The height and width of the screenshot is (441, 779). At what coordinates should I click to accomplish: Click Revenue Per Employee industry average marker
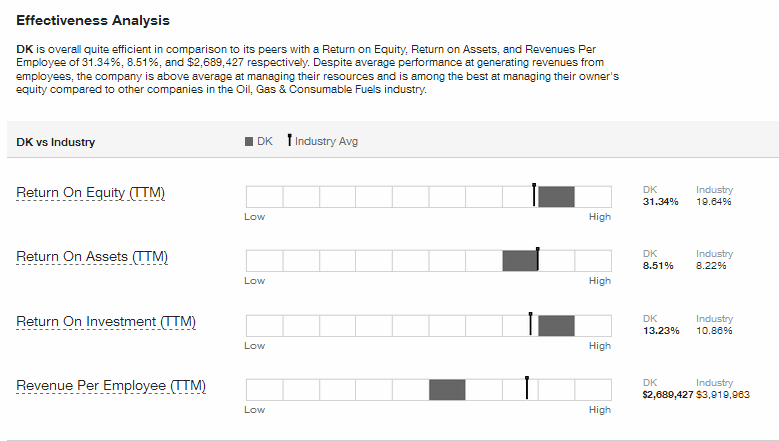tap(527, 388)
